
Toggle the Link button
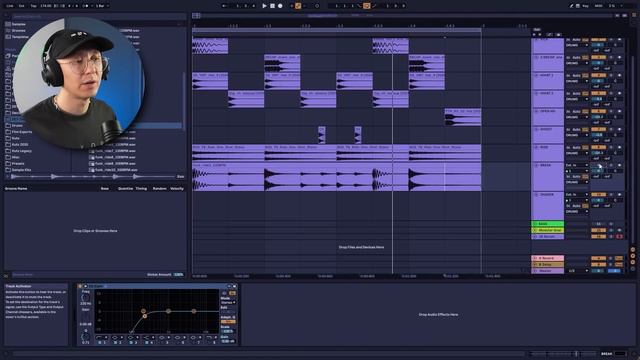(10, 6)
